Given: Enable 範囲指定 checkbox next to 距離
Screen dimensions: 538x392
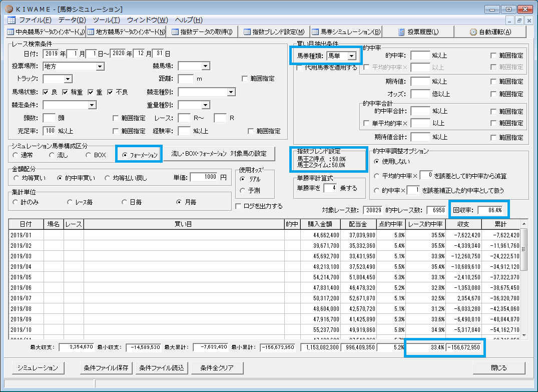Looking at the screenshot, I should point(245,79).
